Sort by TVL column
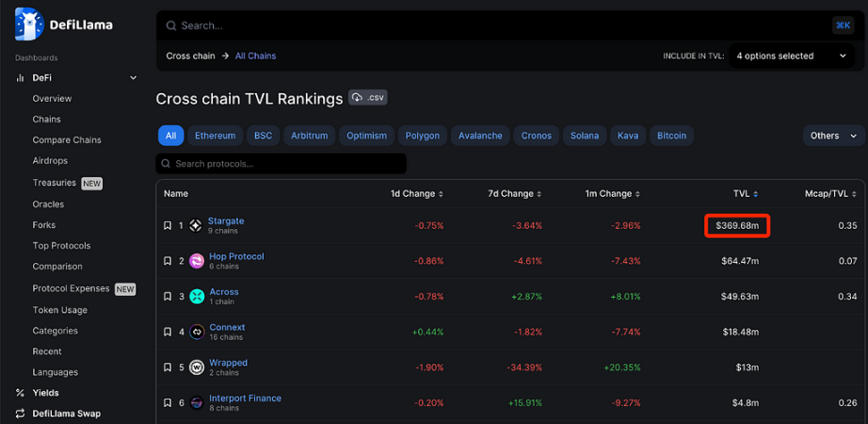The height and width of the screenshot is (424, 868). pyautogui.click(x=746, y=194)
